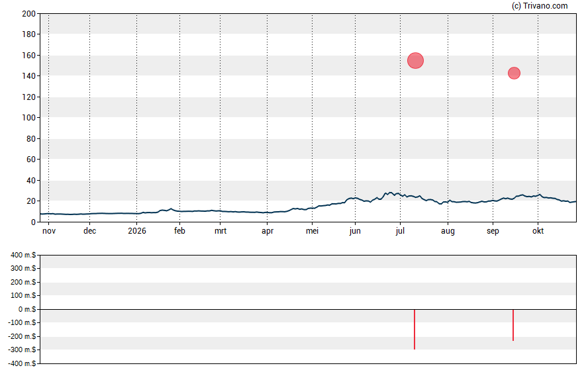Click the nov month label

point(49,231)
